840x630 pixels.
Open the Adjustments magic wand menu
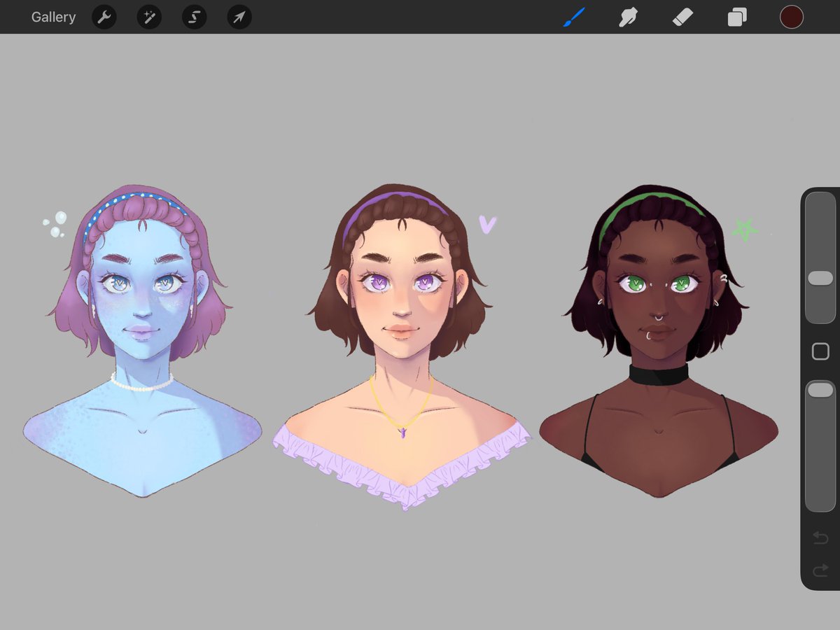pyautogui.click(x=149, y=17)
